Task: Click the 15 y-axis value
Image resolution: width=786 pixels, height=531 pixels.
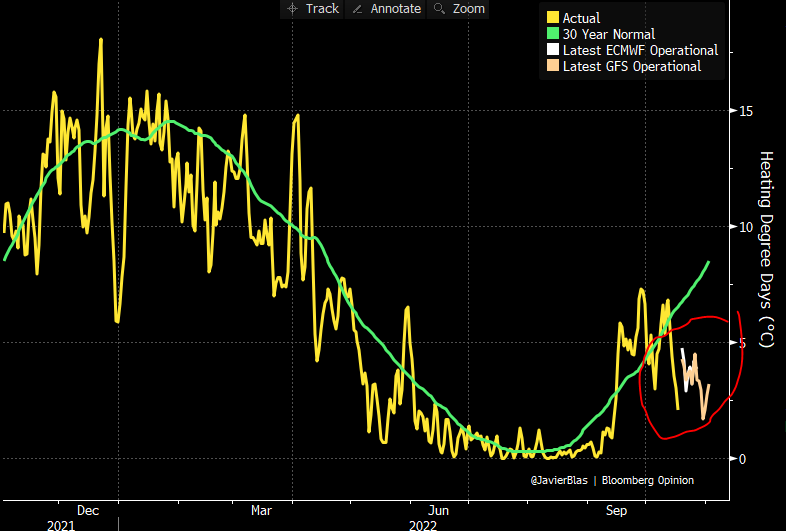Action: click(746, 111)
